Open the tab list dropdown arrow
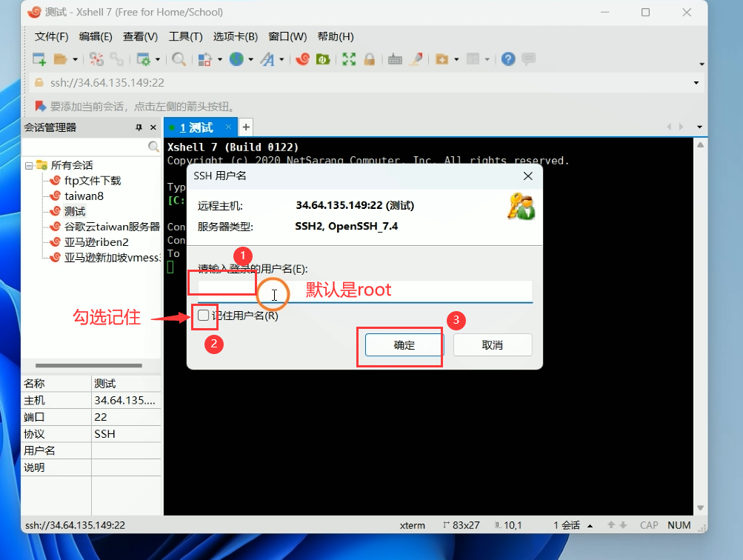This screenshot has width=743, height=560. (699, 127)
